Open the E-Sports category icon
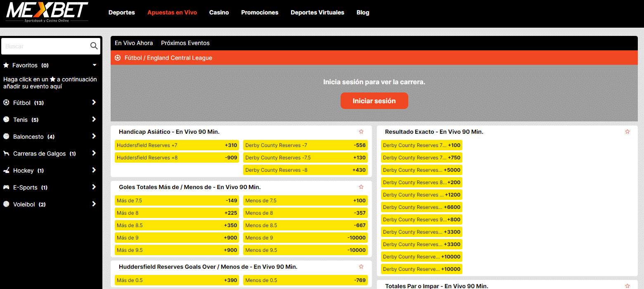This screenshot has height=289, width=644. pyautogui.click(x=6, y=187)
